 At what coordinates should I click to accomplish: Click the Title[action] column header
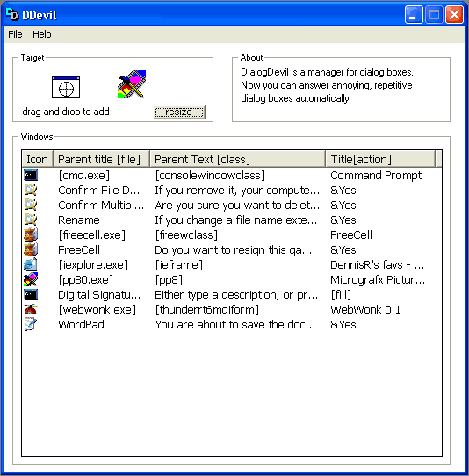(380, 159)
